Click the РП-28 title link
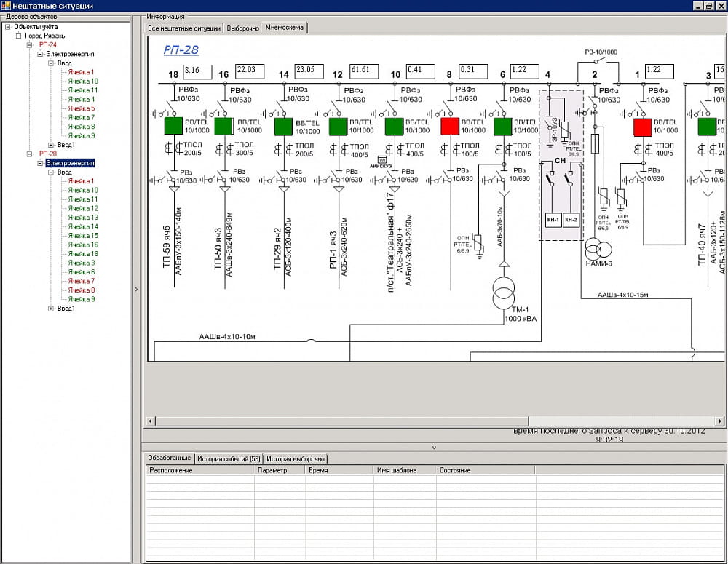Screen dimensions: 728x564 coord(180,50)
